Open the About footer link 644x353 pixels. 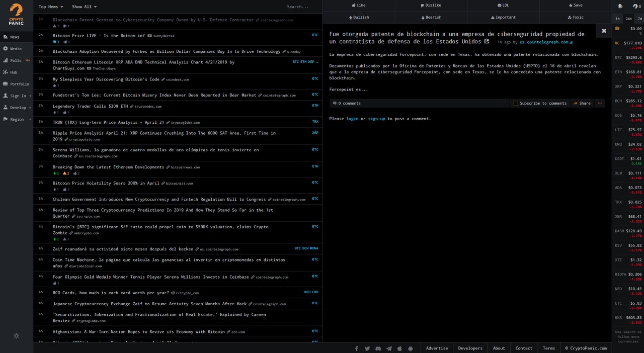click(x=499, y=348)
